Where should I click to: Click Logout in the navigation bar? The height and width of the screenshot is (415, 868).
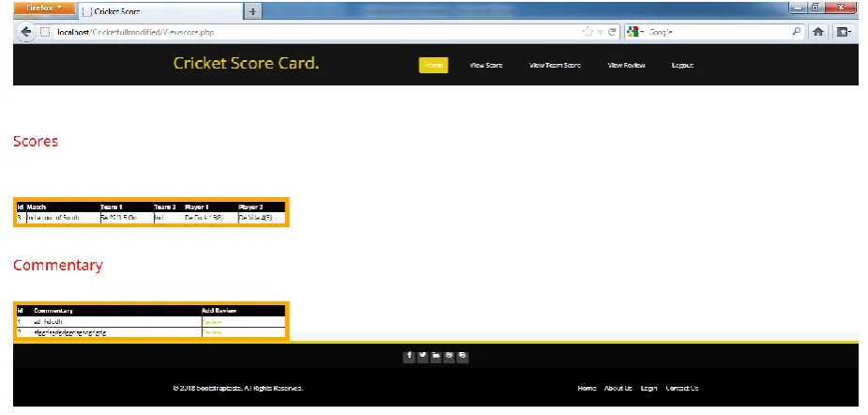pos(682,66)
